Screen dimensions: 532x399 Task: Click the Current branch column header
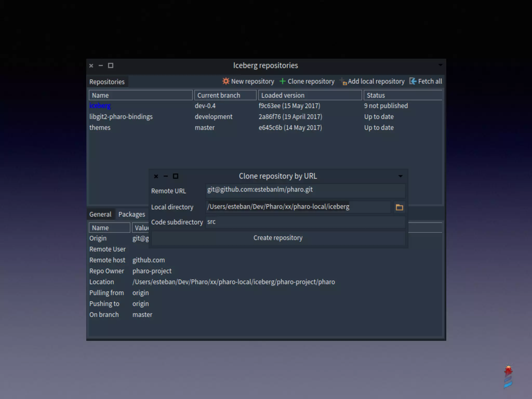(225, 95)
